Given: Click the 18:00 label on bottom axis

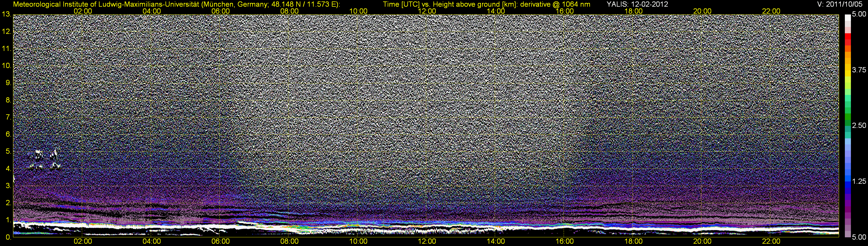Looking at the screenshot, I should click(633, 242).
